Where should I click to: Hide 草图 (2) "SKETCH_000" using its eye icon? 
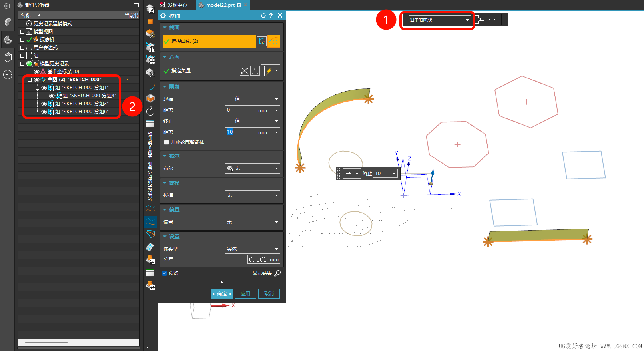click(x=36, y=80)
